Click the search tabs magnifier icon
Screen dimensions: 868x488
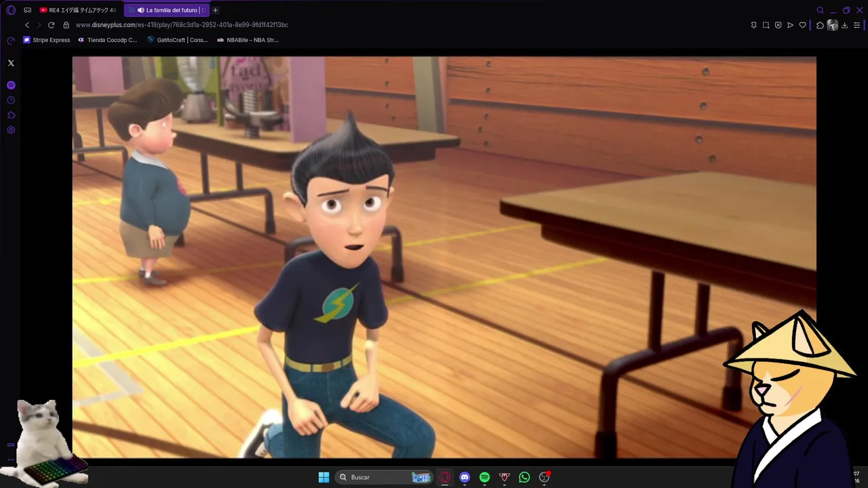tap(820, 10)
